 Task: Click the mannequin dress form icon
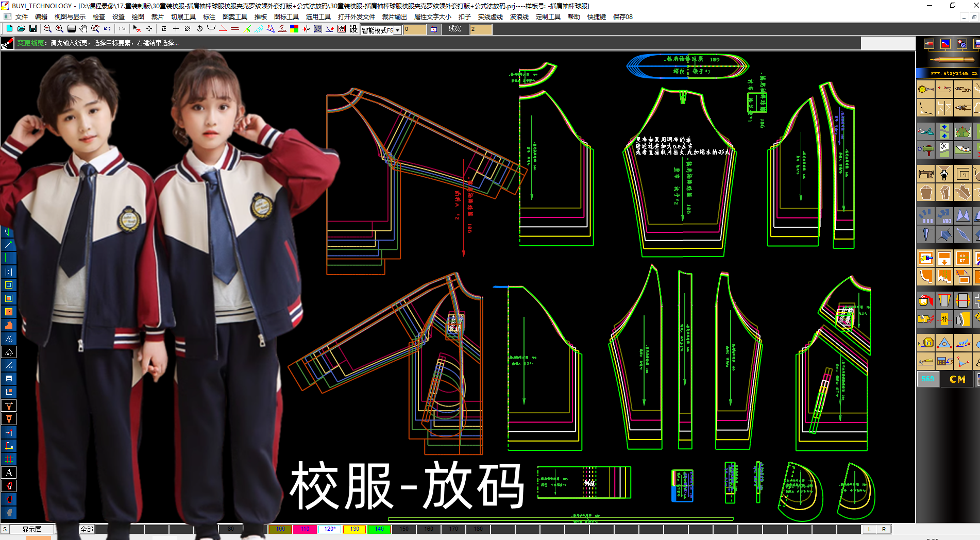click(x=944, y=174)
